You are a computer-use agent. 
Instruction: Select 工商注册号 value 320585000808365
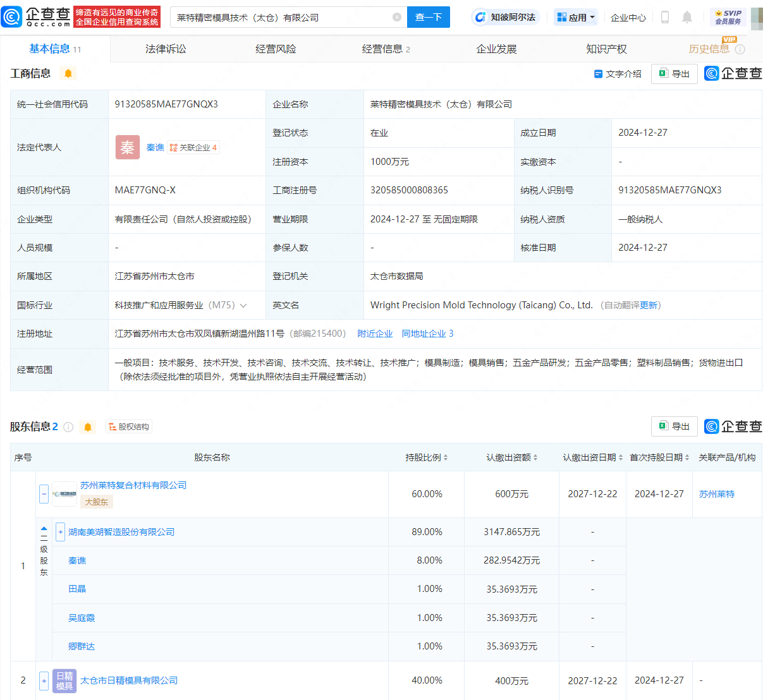click(409, 190)
